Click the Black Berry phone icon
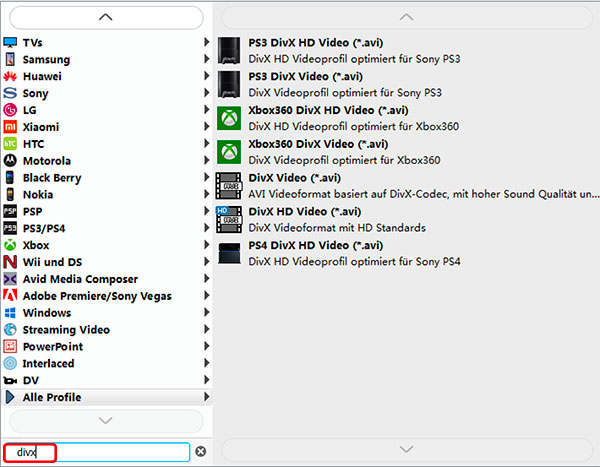The image size is (600, 467). (x=10, y=178)
